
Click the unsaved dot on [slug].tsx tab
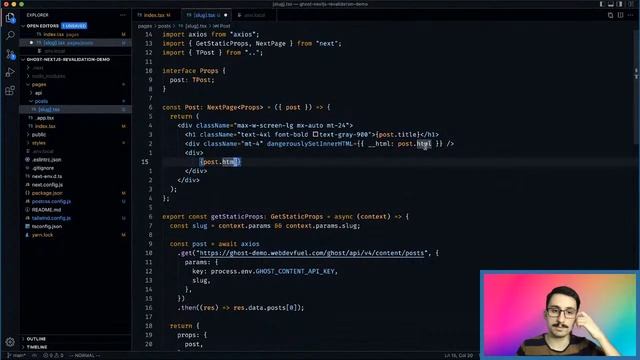225,15
